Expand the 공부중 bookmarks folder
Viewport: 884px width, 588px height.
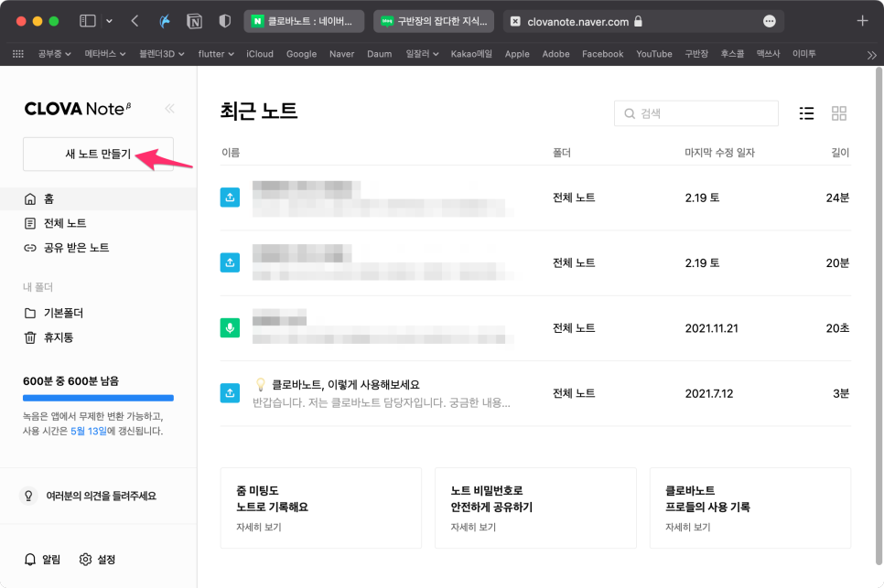point(55,54)
